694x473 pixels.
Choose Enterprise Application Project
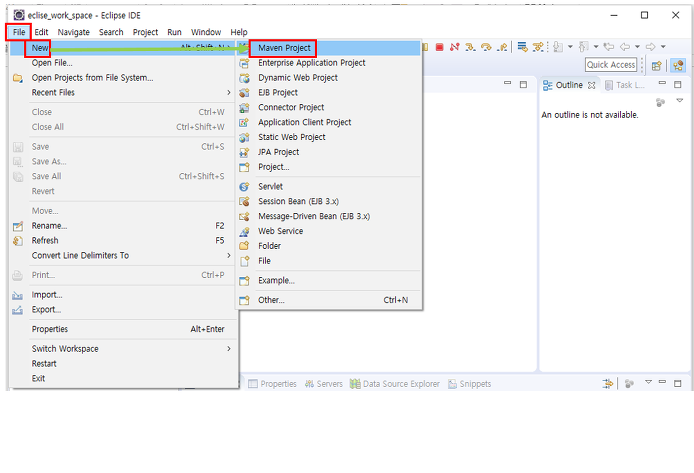pyautogui.click(x=328, y=63)
